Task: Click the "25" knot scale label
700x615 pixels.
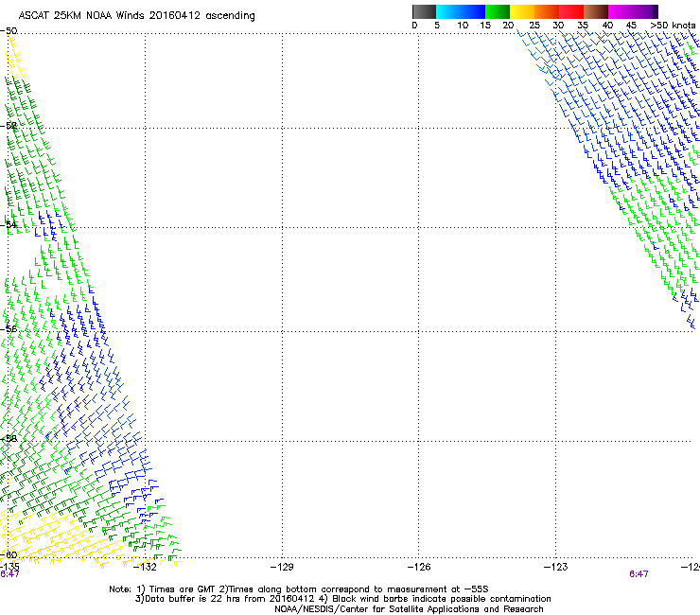Action: point(534,26)
